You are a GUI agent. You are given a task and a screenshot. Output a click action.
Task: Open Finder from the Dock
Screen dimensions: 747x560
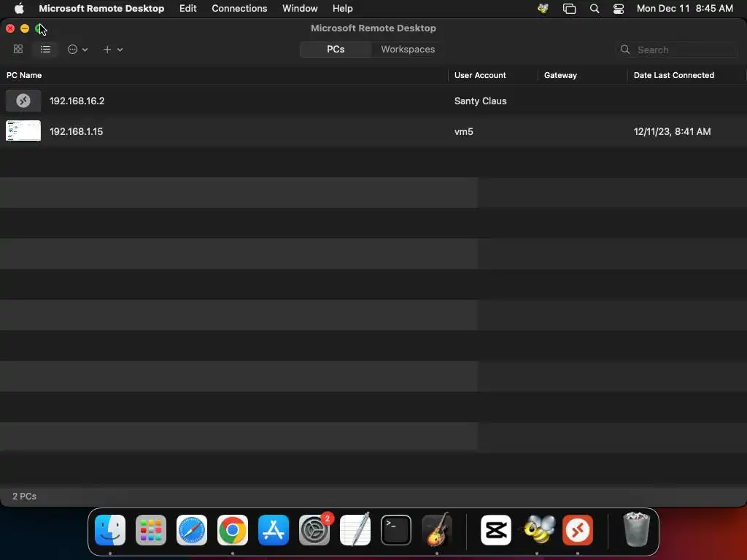click(110, 530)
